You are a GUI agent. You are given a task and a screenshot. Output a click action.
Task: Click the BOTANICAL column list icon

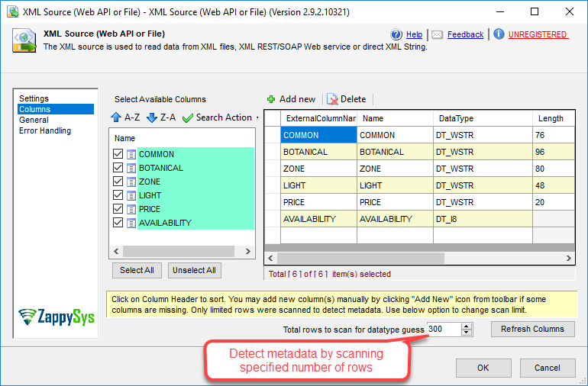click(131, 168)
